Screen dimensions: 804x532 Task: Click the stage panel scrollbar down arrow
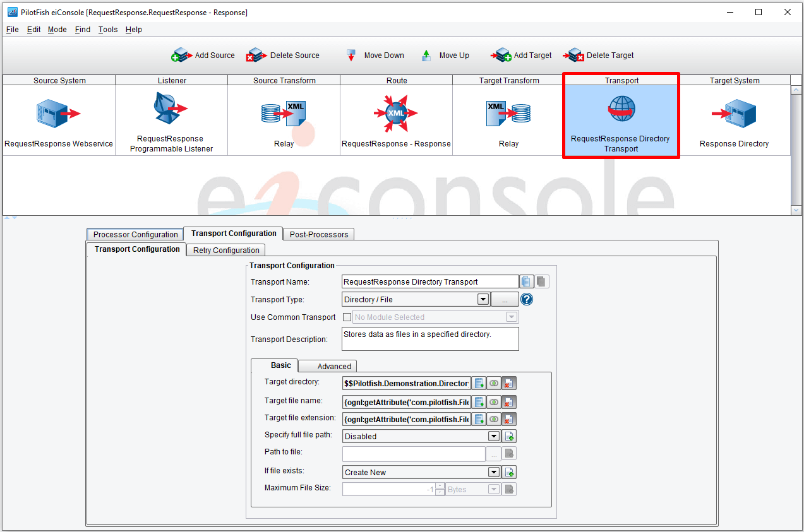click(796, 210)
